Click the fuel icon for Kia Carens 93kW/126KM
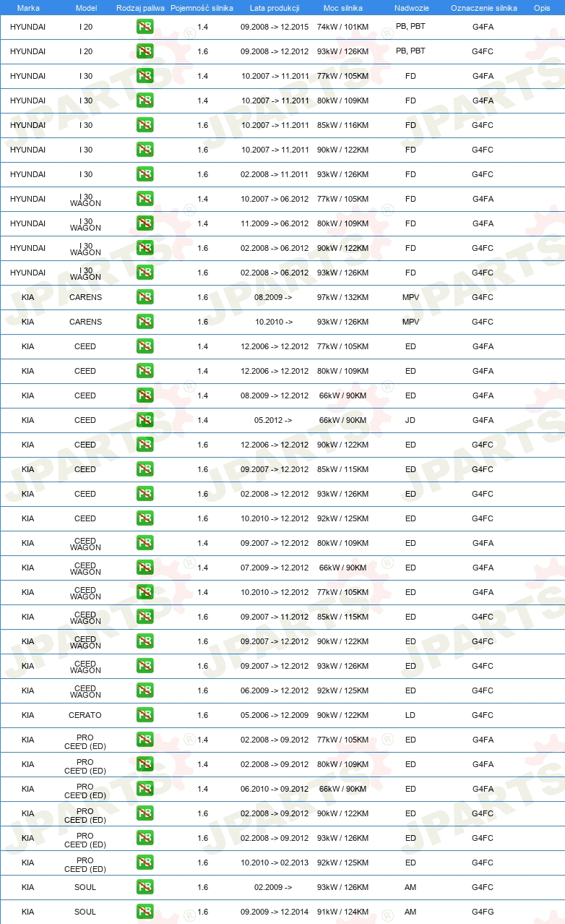The height and width of the screenshot is (924, 565). coord(145,322)
